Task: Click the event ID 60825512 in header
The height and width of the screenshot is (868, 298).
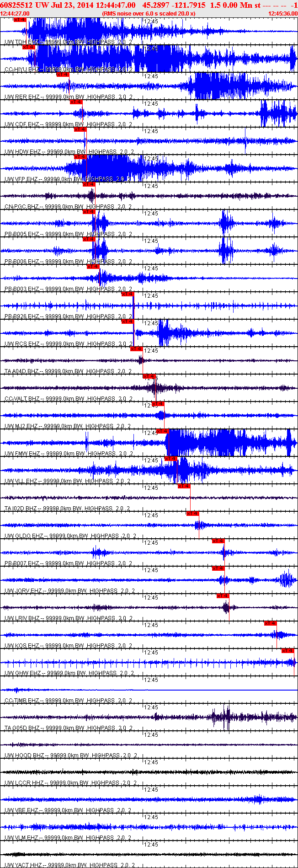Action: [16, 5]
